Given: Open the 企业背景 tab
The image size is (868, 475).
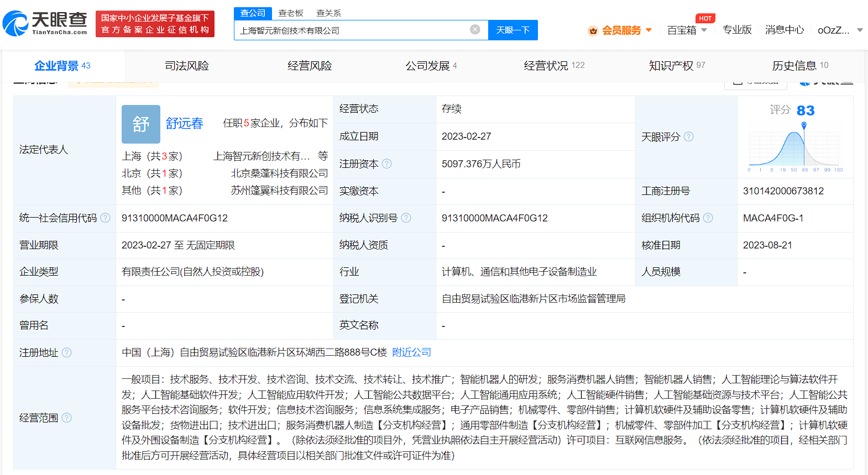Looking at the screenshot, I should (x=62, y=66).
